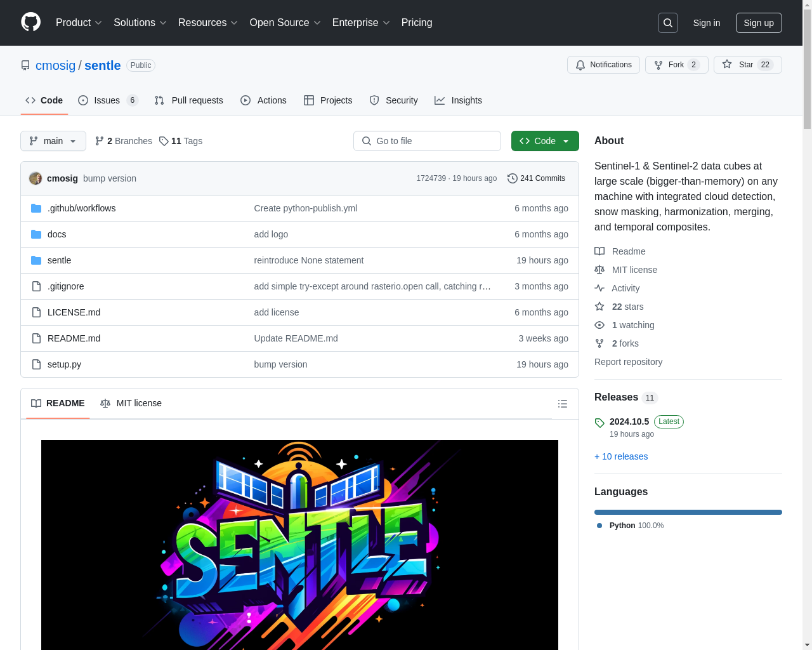
Task: Click the Go to file search field
Action: [x=427, y=141]
